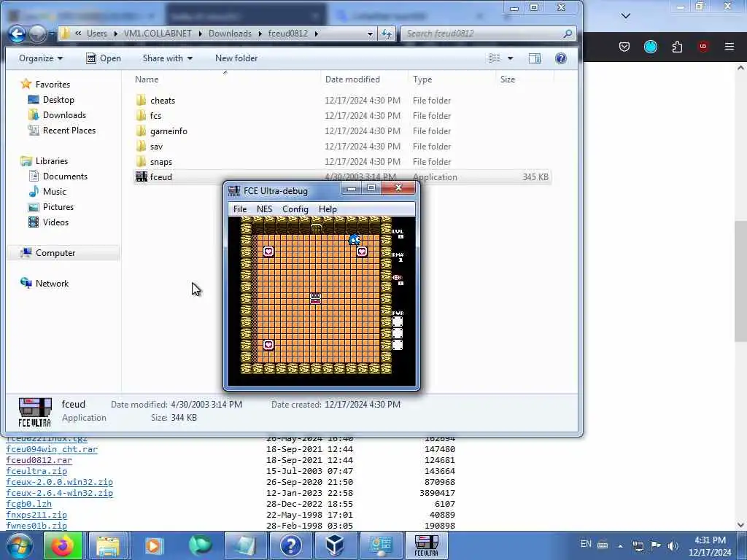Open the Share with dropdown

point(167,58)
